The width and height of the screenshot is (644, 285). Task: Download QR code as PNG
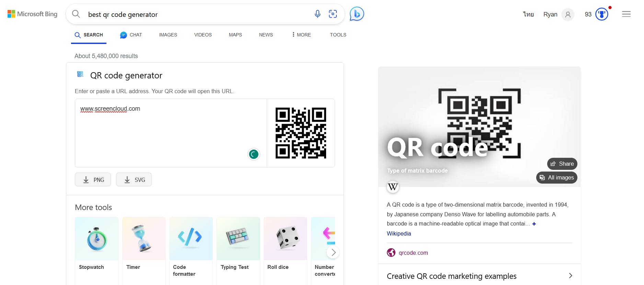[x=93, y=179]
